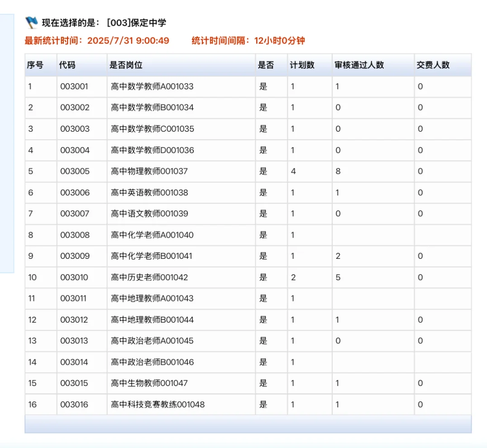Click the 审核通过人数 column header

pos(373,65)
